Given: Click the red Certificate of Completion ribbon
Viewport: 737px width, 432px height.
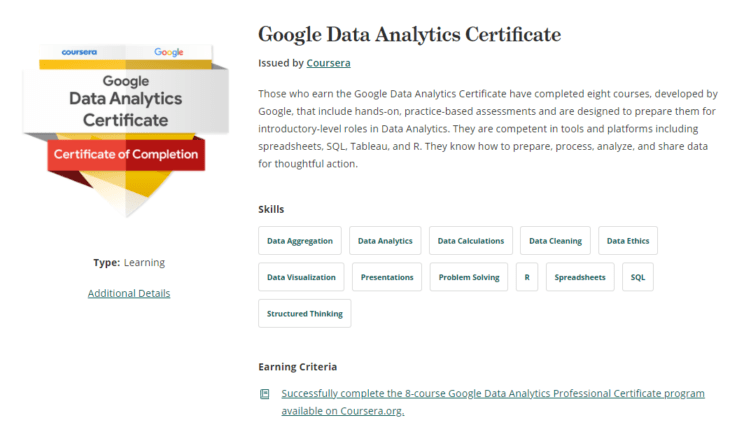Looking at the screenshot, I should [126, 155].
